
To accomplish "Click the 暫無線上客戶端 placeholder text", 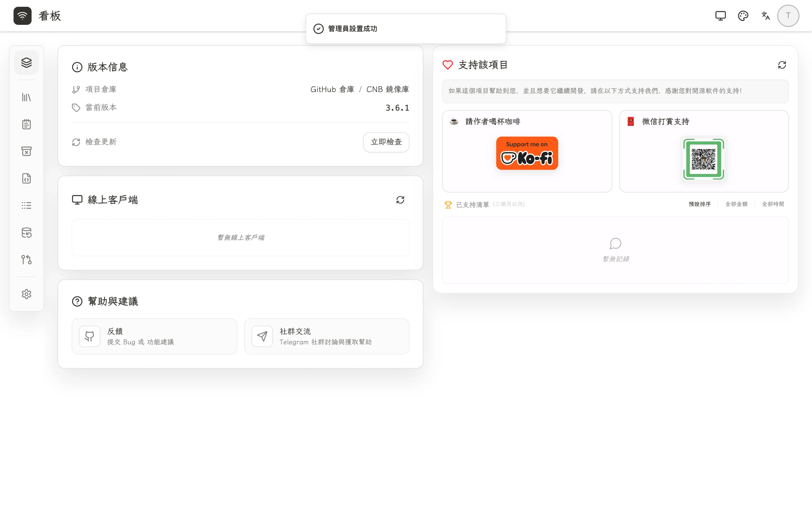I will [x=240, y=238].
